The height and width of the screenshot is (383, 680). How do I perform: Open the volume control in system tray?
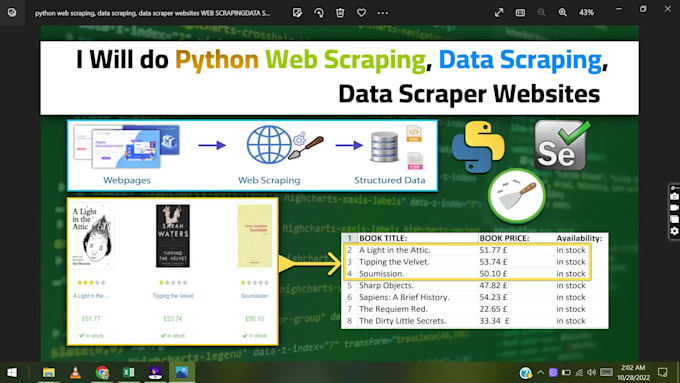pos(592,372)
